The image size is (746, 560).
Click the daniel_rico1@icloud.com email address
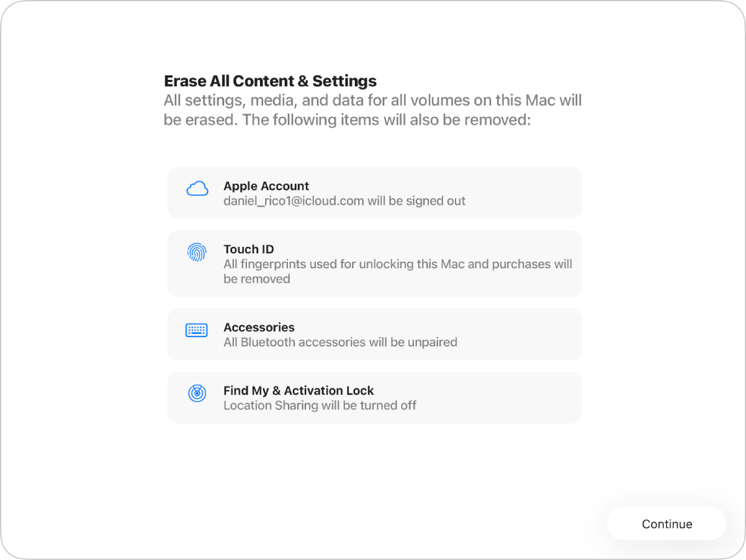[x=286, y=201]
